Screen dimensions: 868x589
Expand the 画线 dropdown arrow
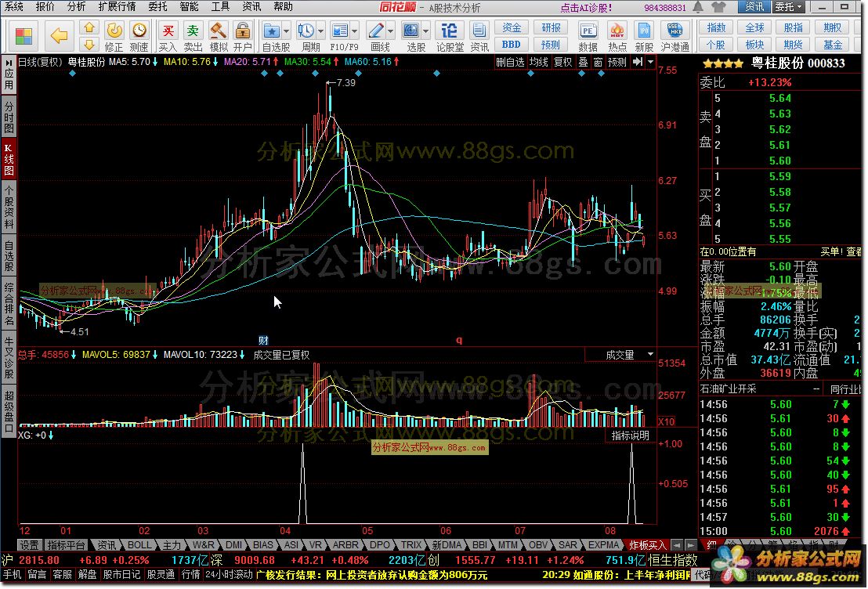pos(390,31)
